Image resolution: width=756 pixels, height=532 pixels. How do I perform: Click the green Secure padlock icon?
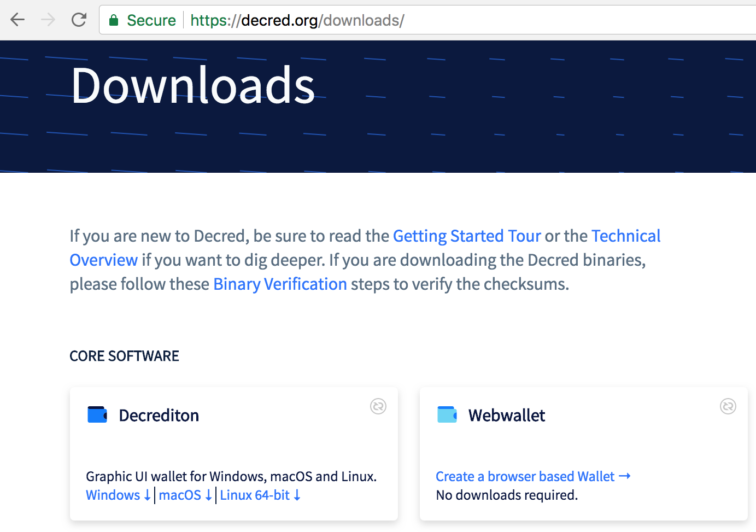pyautogui.click(x=114, y=20)
